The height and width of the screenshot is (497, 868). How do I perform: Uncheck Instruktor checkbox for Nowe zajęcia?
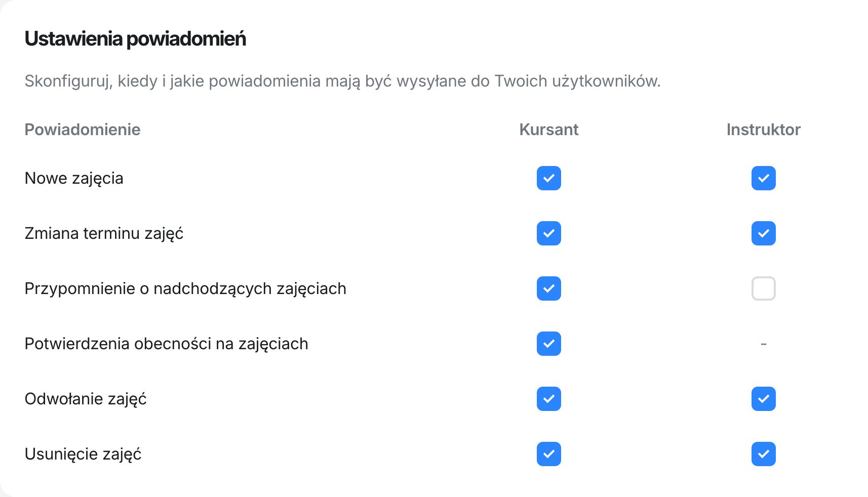(x=763, y=178)
